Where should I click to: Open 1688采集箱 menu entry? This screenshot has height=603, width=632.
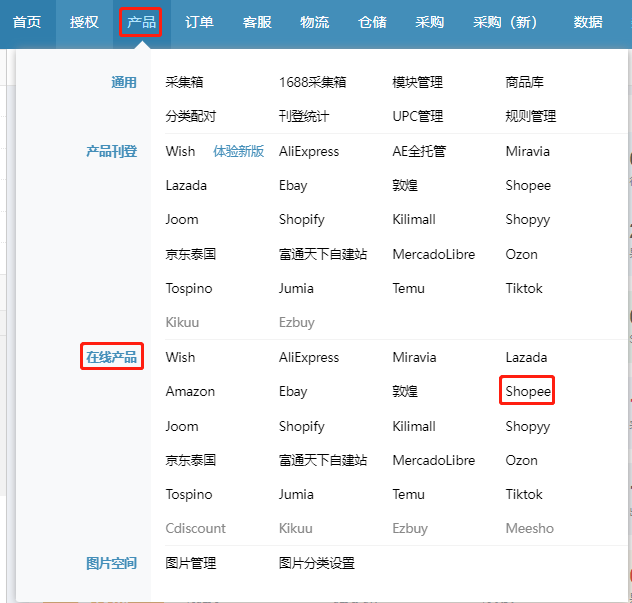[312, 82]
